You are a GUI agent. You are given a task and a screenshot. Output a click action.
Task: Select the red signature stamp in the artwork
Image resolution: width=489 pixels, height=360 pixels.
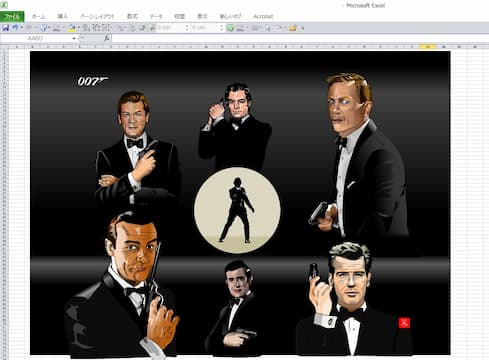[404, 323]
